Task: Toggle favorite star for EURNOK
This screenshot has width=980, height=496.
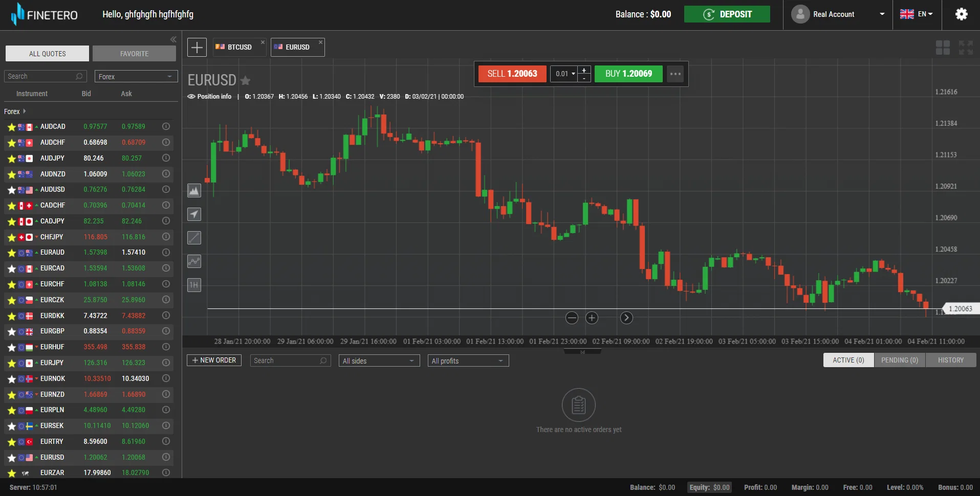Action: (11, 379)
